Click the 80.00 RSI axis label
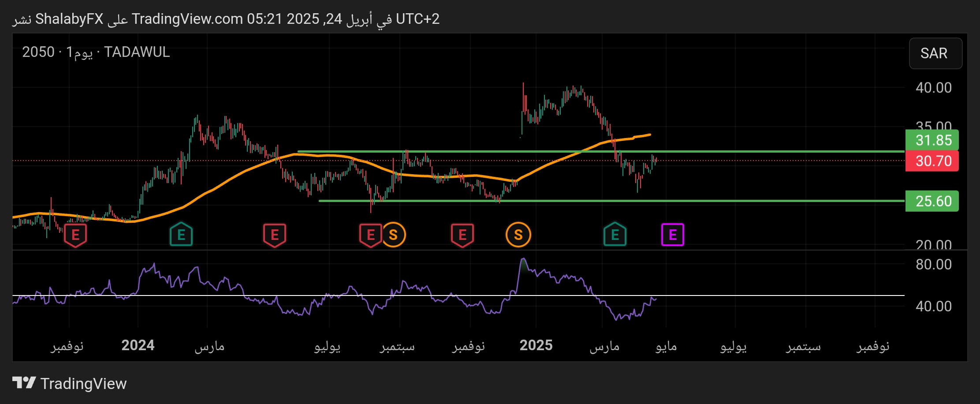 tap(933, 265)
